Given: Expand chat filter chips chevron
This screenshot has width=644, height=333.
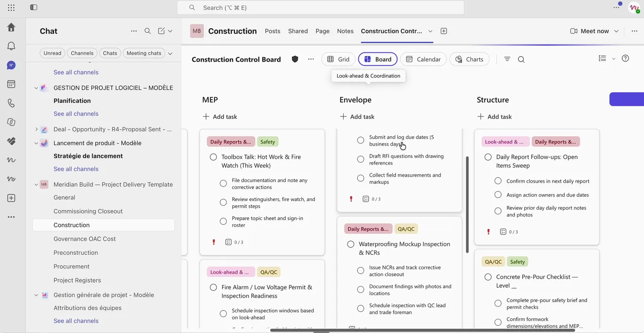Looking at the screenshot, I should 170,53.
